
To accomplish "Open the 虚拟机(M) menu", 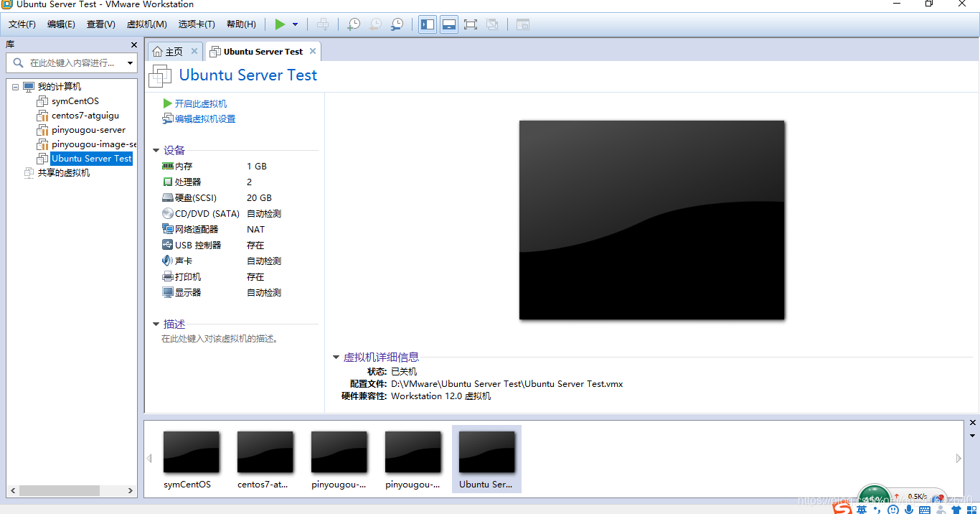I will pos(146,24).
